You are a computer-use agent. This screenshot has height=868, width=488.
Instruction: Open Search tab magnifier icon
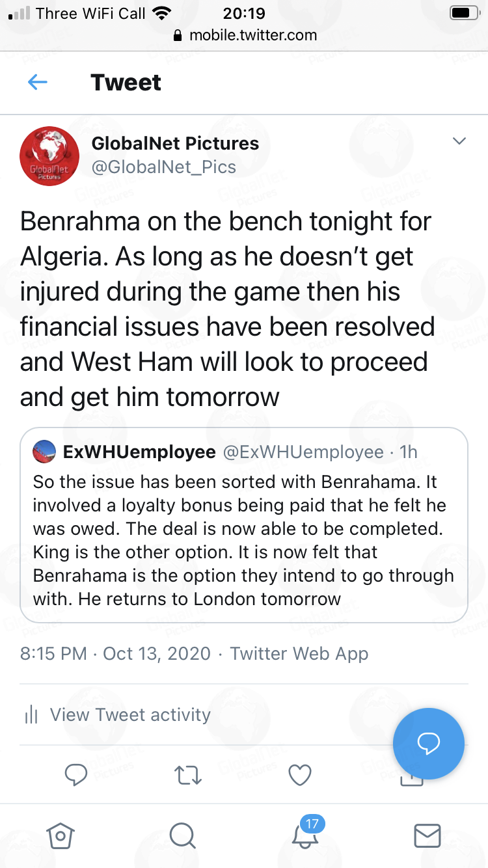point(182,835)
